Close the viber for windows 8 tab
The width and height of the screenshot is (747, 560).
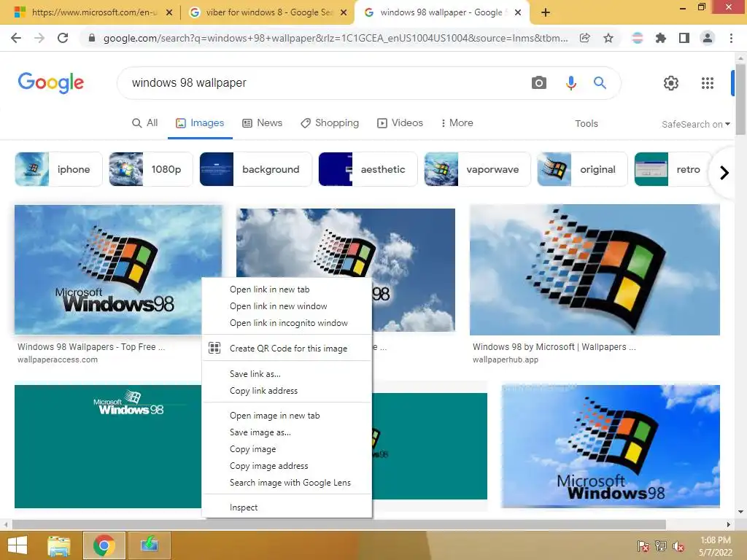point(343,12)
